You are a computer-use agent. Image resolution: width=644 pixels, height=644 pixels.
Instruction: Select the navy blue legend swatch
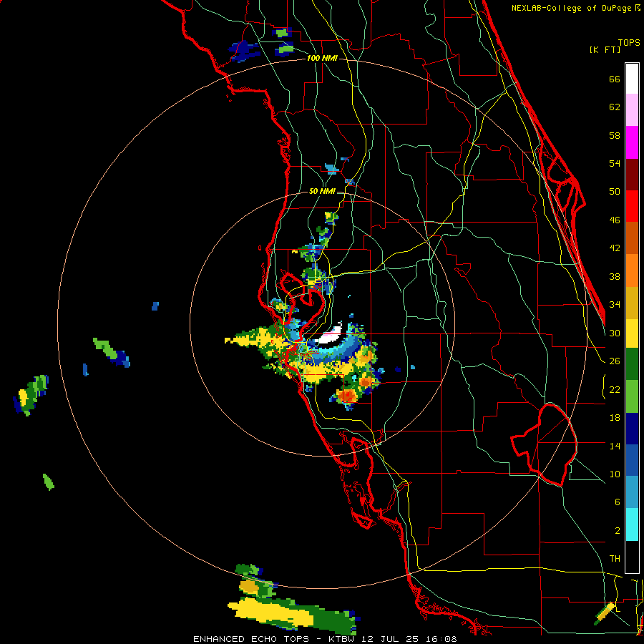point(632,429)
